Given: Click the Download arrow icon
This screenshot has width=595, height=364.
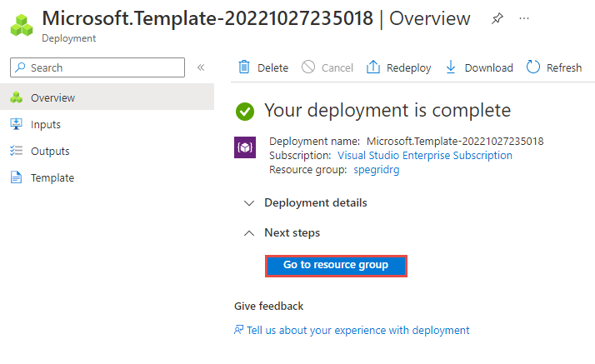Looking at the screenshot, I should click(x=451, y=67).
